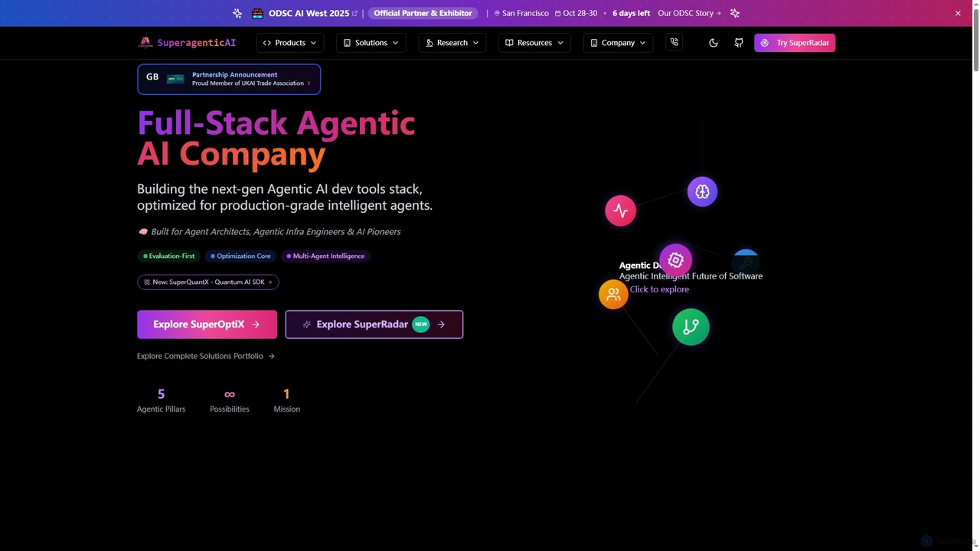Click the phone call icon
This screenshot has height=551, width=980.
(675, 43)
